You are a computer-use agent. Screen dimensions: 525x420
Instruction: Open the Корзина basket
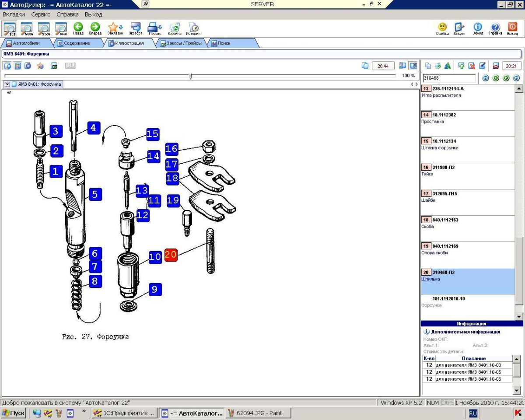coord(175,29)
